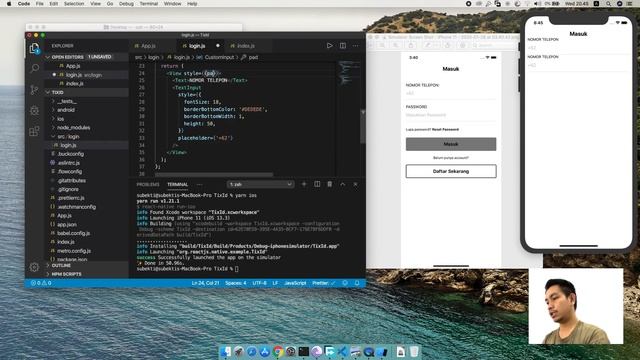640x360 pixels.
Task: Open Google Chrome from the dock
Action: pyautogui.click(x=278, y=351)
